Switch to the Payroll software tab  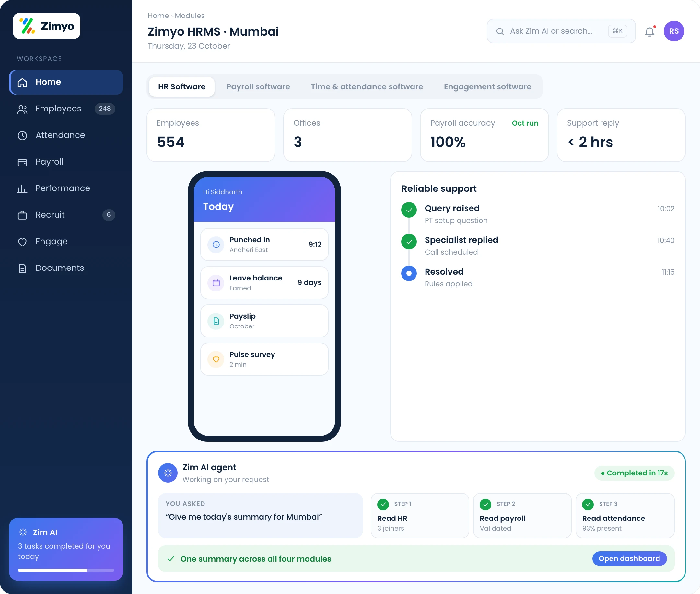coord(258,87)
